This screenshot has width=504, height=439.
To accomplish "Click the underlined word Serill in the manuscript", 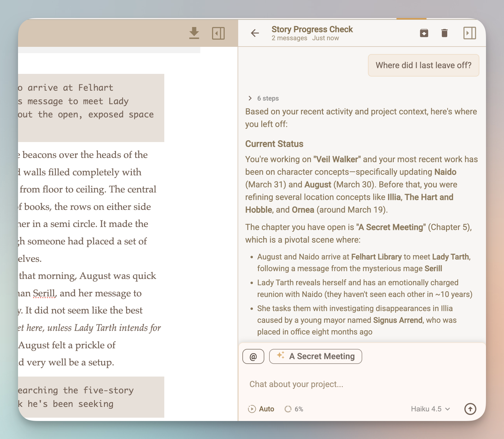I will pyautogui.click(x=44, y=293).
